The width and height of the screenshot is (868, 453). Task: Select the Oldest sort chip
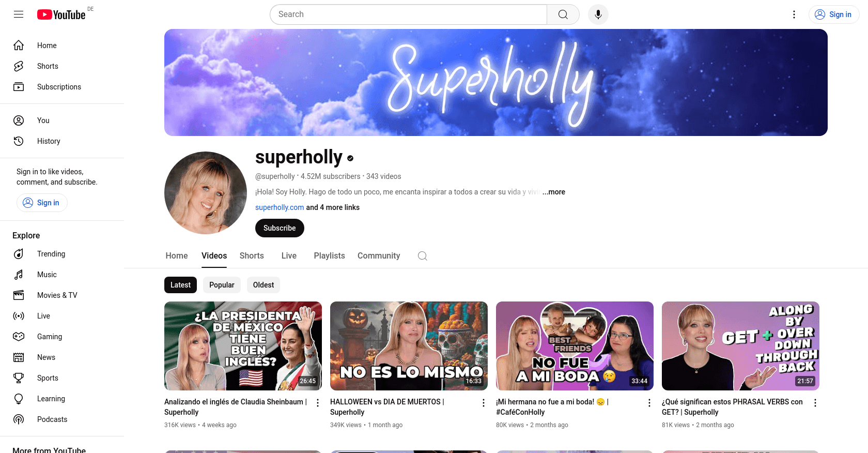click(x=263, y=285)
